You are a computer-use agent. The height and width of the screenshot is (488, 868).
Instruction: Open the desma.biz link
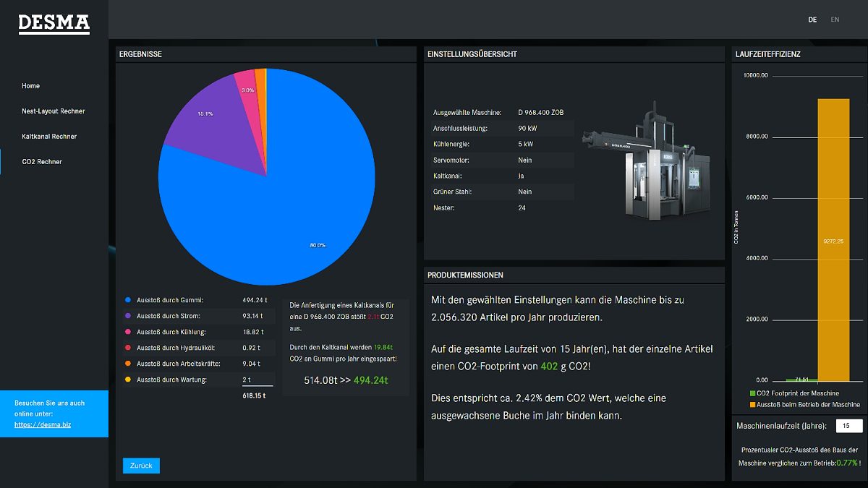pos(43,425)
